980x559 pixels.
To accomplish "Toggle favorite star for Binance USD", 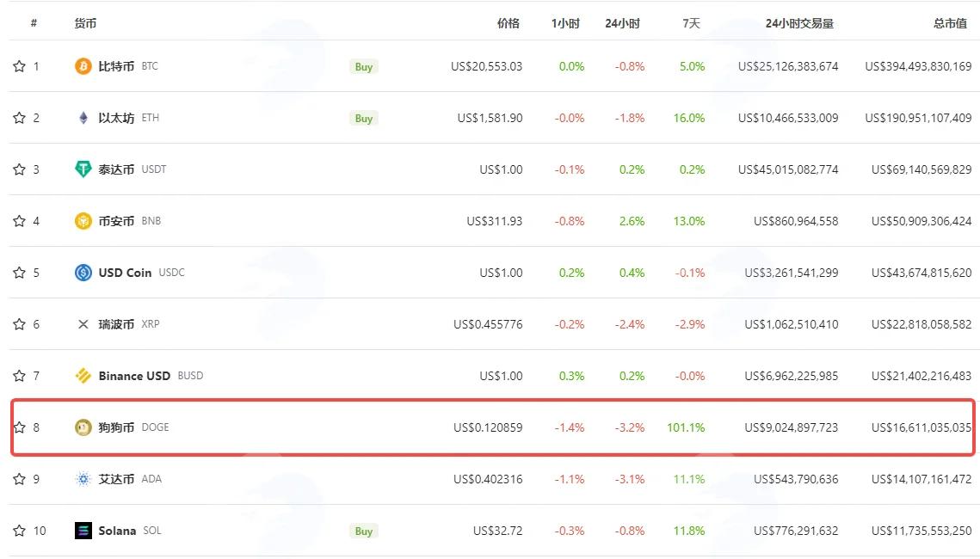I will tap(20, 375).
